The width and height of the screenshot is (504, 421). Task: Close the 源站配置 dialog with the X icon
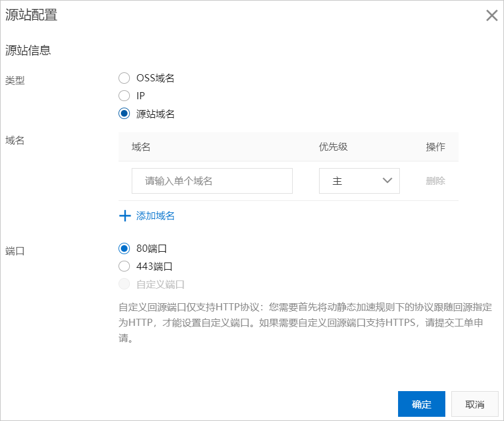pyautogui.click(x=492, y=15)
